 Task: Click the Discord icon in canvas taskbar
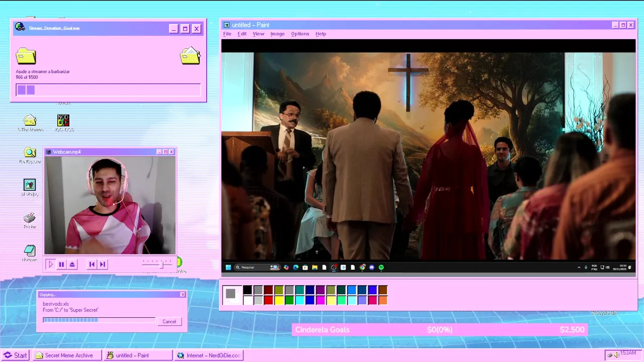372,267
